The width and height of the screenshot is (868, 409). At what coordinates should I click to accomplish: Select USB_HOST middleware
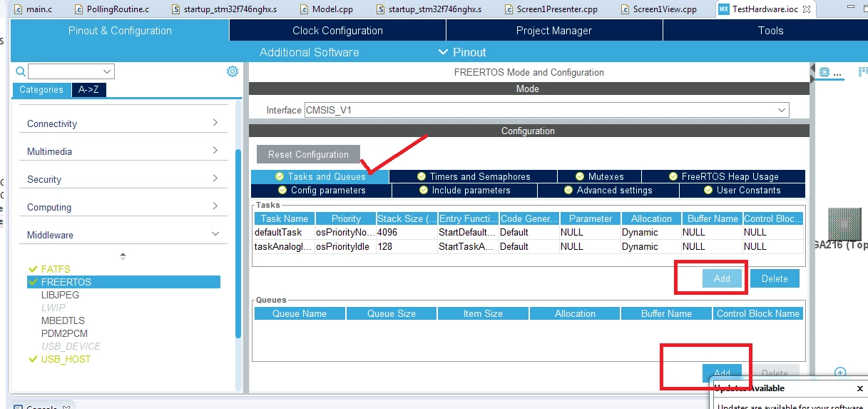click(66, 359)
